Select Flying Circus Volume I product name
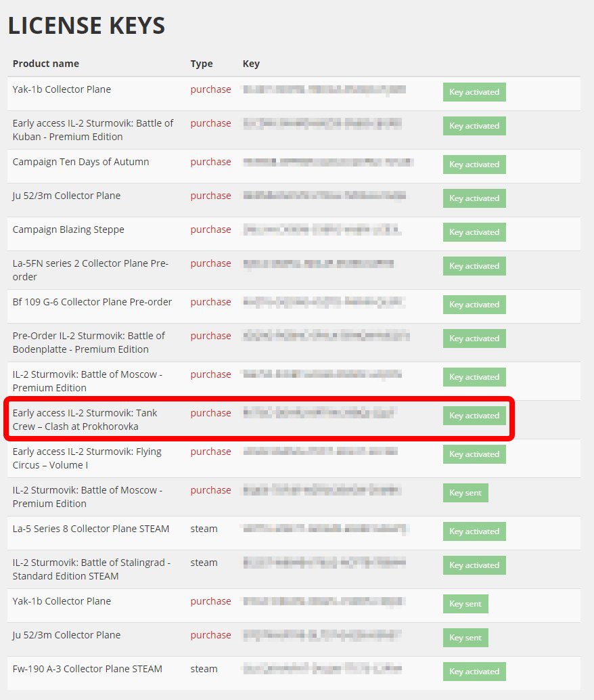Image resolution: width=594 pixels, height=700 pixels. (87, 458)
